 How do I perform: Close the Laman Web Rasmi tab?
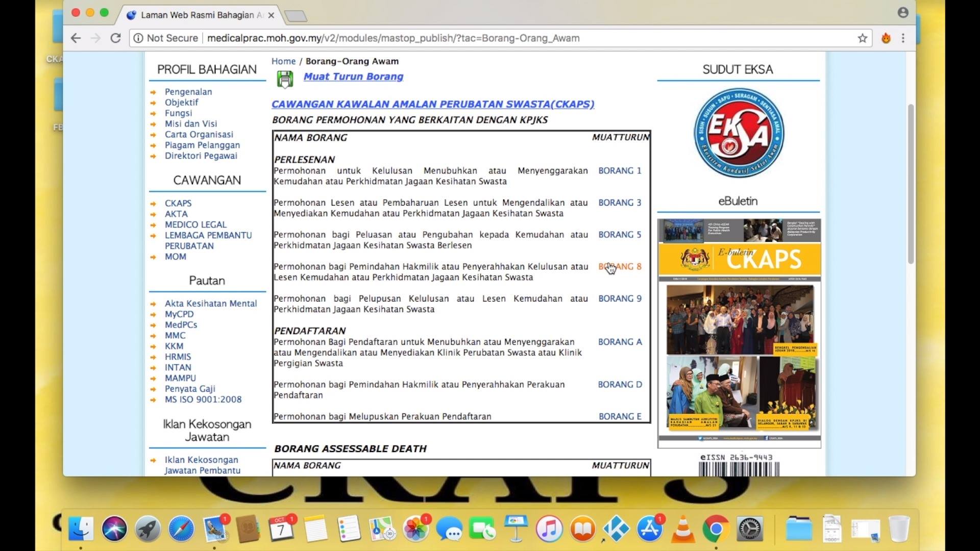coord(271,15)
